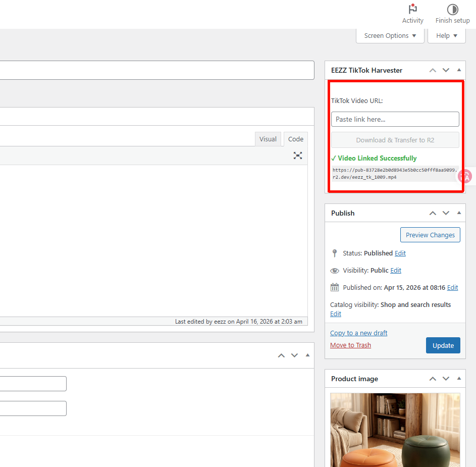Expand the Screen Options dropdown
This screenshot has height=467, width=476.
click(x=390, y=35)
